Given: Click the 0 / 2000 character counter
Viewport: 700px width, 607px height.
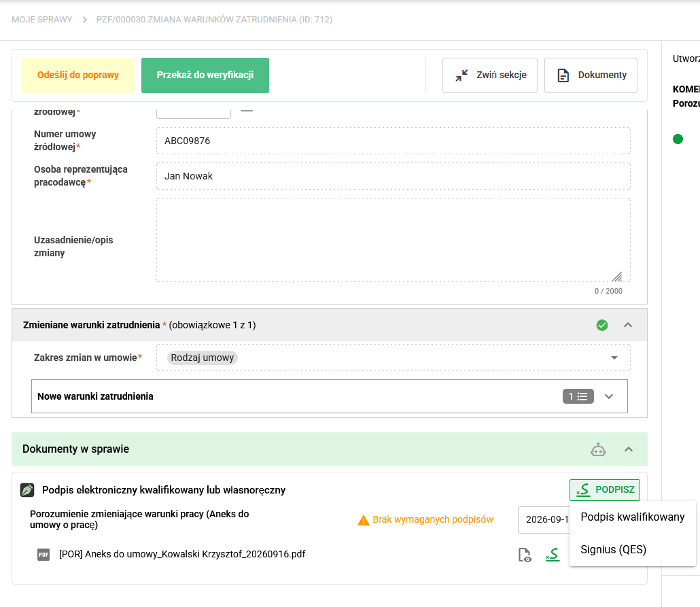Looking at the screenshot, I should tap(608, 291).
